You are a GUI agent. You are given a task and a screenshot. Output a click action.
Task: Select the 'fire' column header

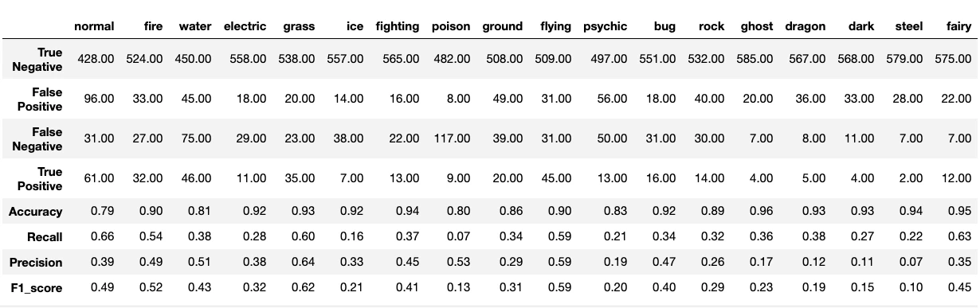point(154,26)
